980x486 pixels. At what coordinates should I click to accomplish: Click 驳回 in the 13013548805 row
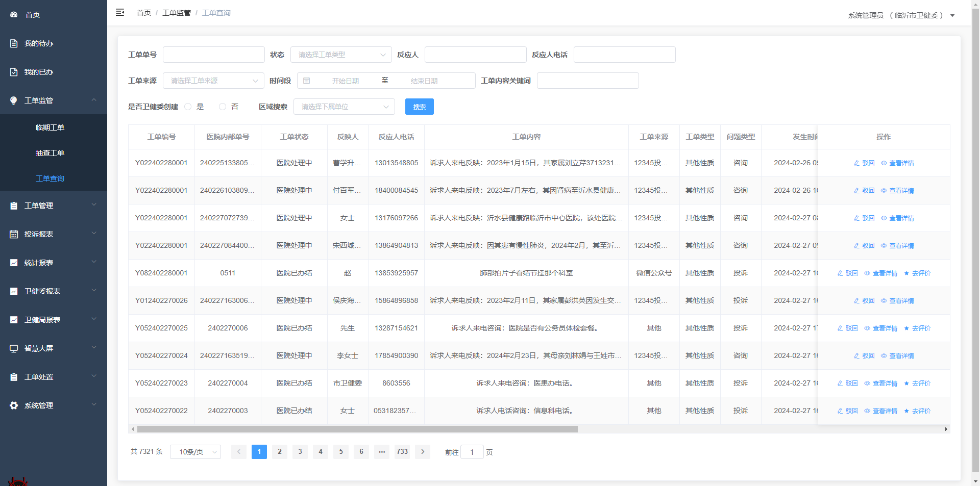pos(864,163)
